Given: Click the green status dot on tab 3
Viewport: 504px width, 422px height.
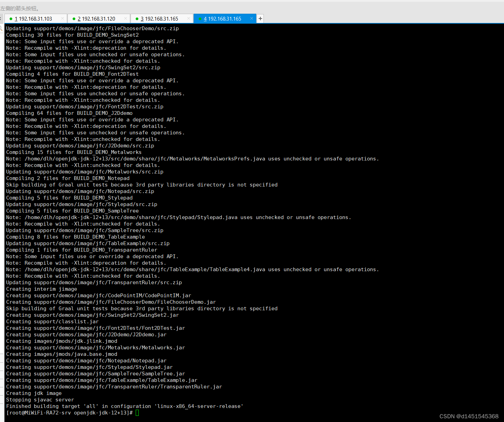Looking at the screenshot, I should tap(137, 19).
